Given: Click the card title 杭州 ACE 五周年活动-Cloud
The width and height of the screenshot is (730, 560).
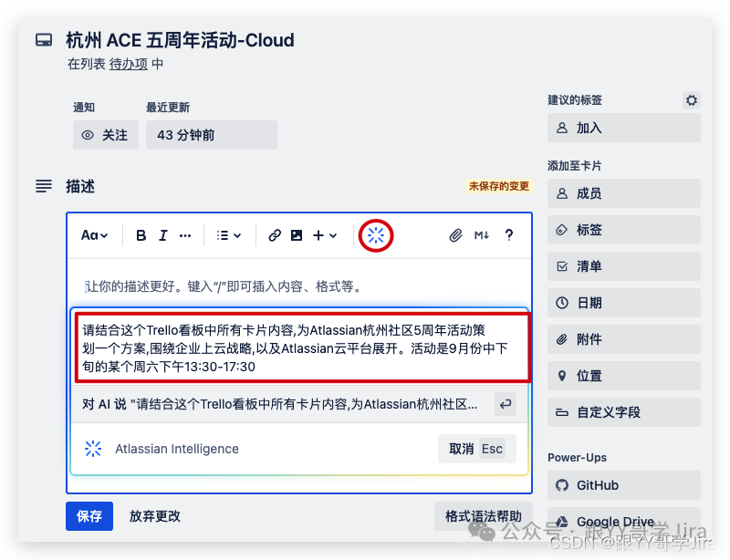Looking at the screenshot, I should click(180, 40).
